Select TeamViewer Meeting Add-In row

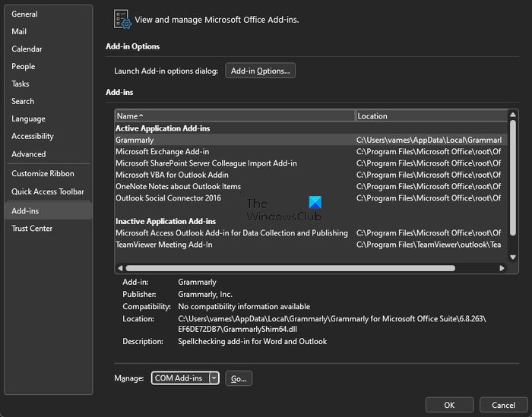(311, 245)
